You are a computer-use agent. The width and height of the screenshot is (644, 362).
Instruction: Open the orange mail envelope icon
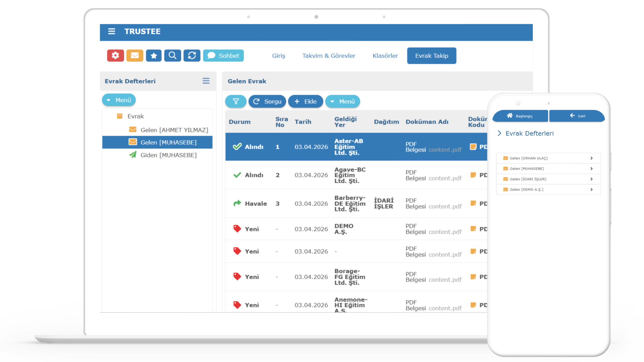point(135,55)
